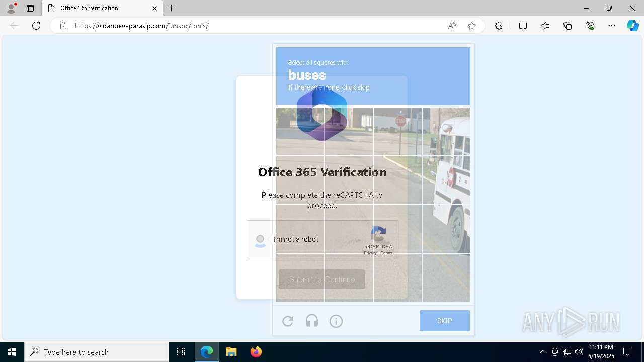Click the Submit to Continue button

pos(322,279)
